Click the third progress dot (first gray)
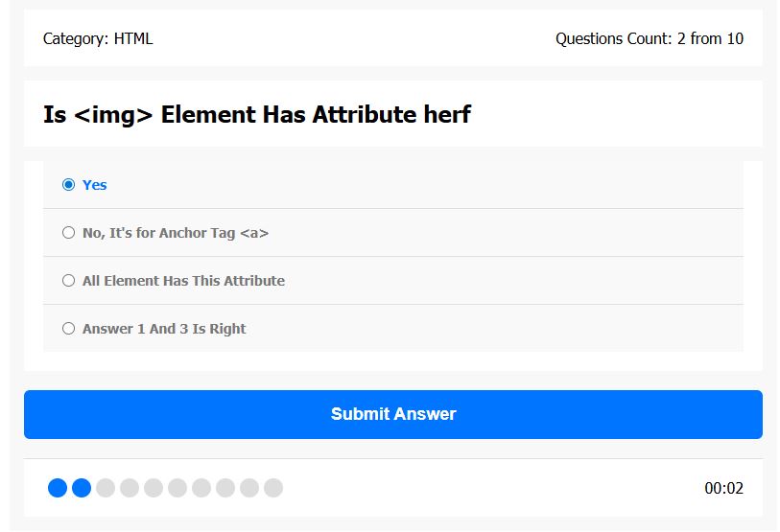The width and height of the screenshot is (780, 532). (106, 488)
